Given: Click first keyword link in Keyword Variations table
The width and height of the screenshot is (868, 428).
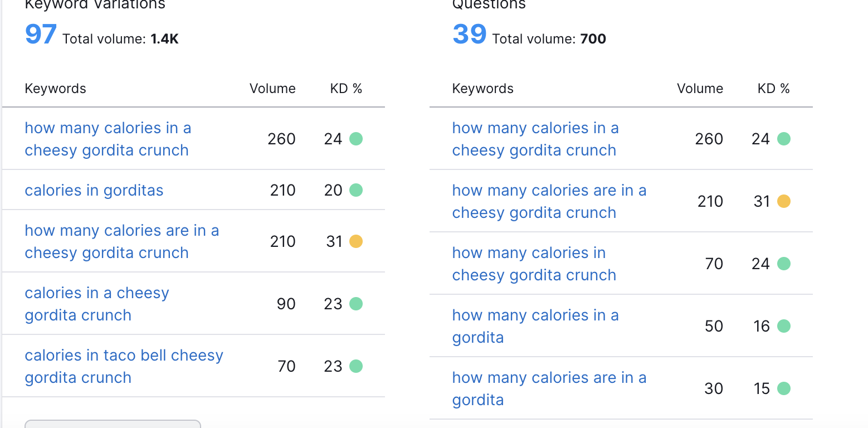Looking at the screenshot, I should click(108, 139).
